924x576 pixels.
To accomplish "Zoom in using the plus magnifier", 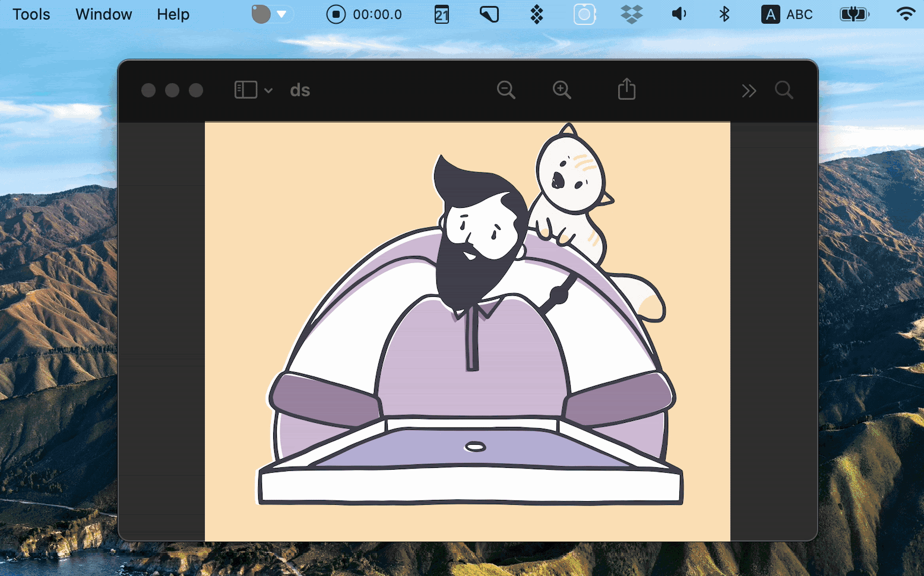I will 562,90.
